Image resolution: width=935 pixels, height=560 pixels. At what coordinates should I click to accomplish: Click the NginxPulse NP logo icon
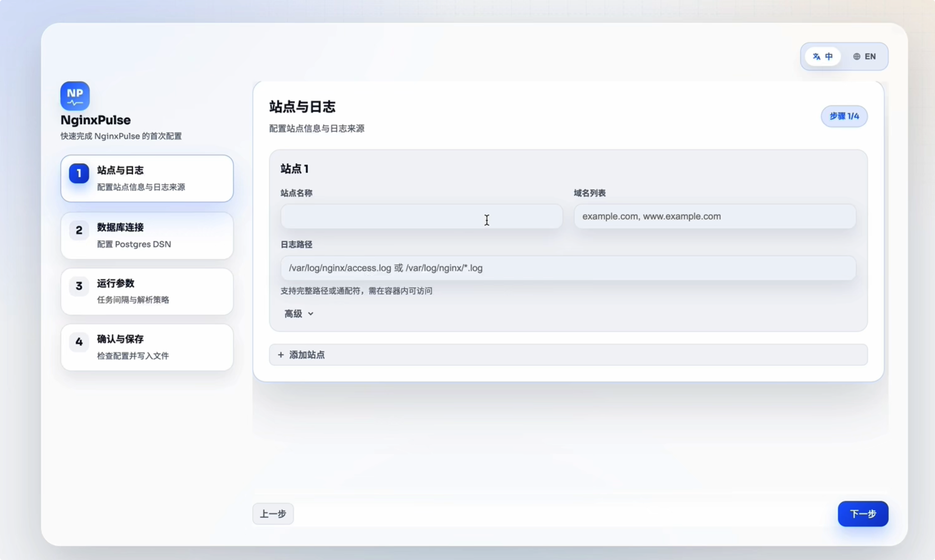pyautogui.click(x=75, y=96)
